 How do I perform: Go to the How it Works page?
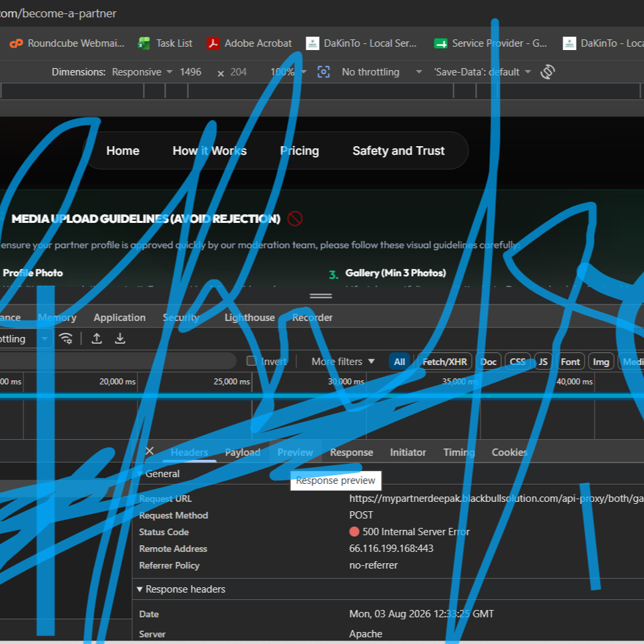point(210,151)
